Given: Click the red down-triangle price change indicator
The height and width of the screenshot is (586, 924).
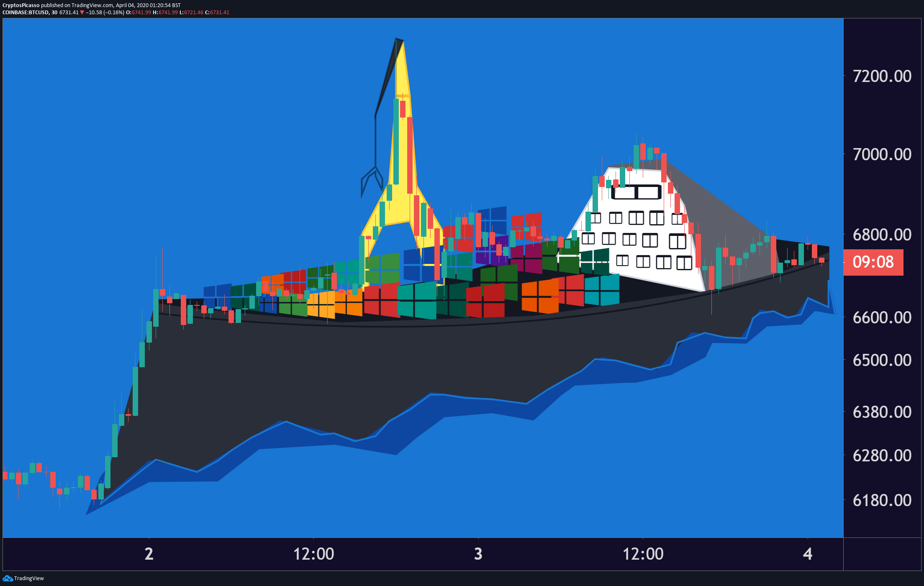Looking at the screenshot, I should 82,13.
